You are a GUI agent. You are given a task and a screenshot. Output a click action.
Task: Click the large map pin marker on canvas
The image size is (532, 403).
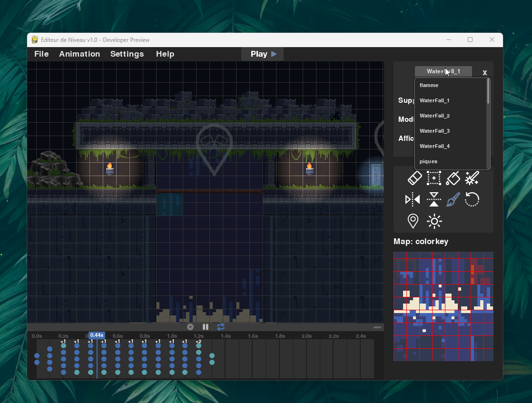pos(214,149)
